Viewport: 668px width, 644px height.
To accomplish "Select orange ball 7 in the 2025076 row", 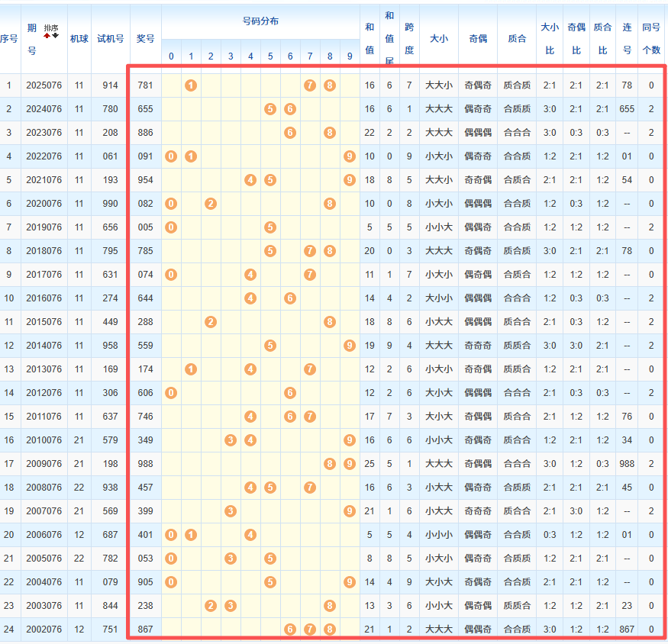I will point(310,85).
